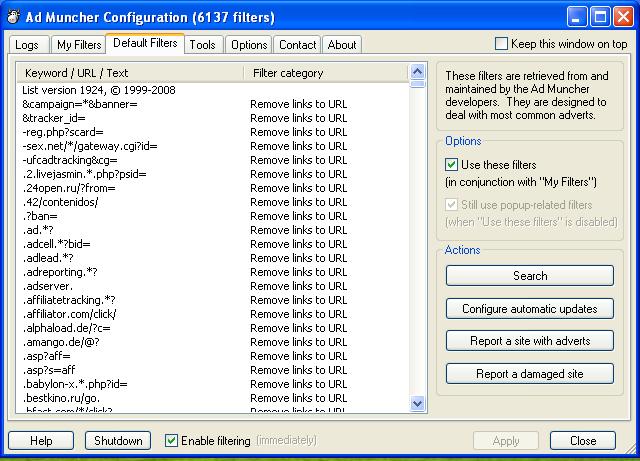640x461 pixels.
Task: Open Configure automatic updates
Action: pyautogui.click(x=530, y=309)
